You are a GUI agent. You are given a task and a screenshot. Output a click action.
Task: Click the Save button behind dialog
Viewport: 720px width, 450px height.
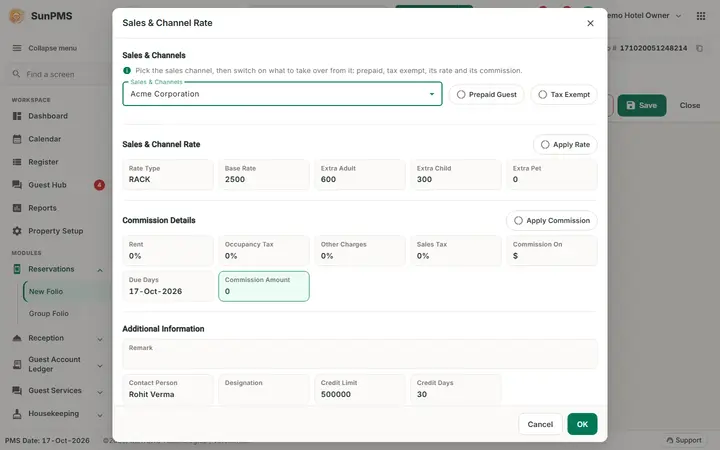pos(641,106)
